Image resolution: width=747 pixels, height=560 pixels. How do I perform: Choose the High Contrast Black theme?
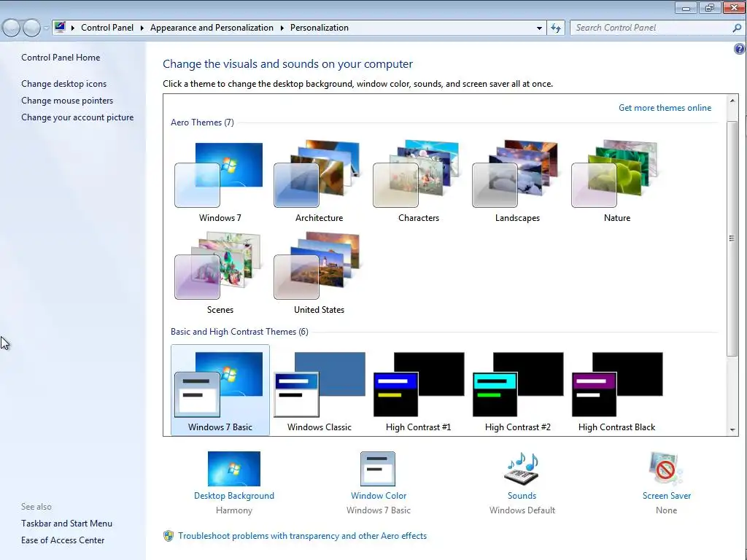[x=616, y=390]
